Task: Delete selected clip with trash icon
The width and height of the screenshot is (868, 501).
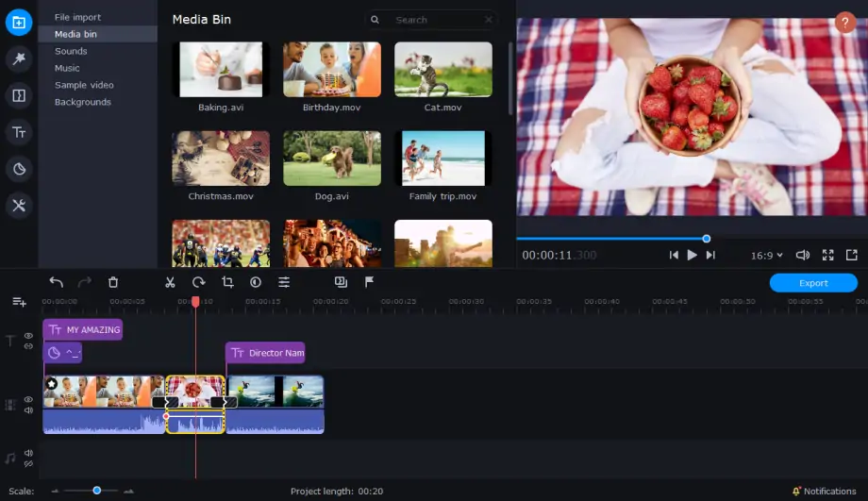Action: click(x=113, y=282)
